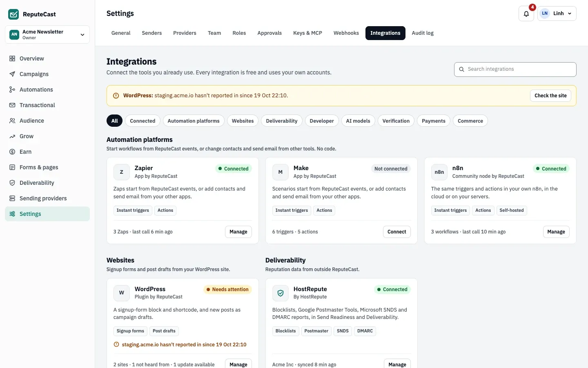Open the Audit log tab
Image resolution: width=588 pixels, height=368 pixels.
[x=423, y=33]
